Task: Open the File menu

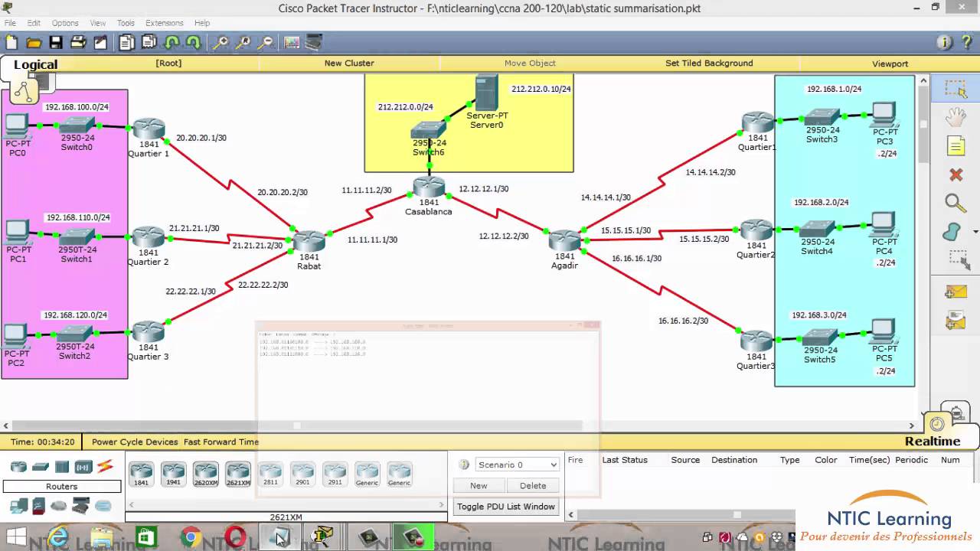Action: pyautogui.click(x=10, y=23)
